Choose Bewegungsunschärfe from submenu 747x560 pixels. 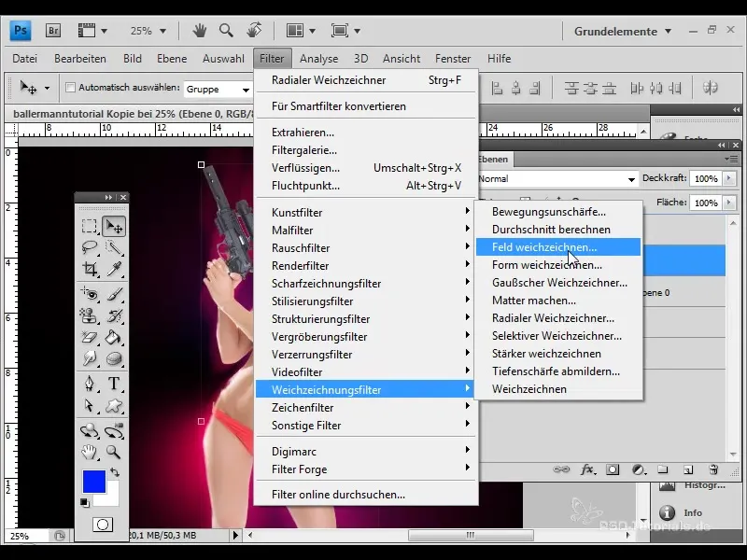(558, 212)
